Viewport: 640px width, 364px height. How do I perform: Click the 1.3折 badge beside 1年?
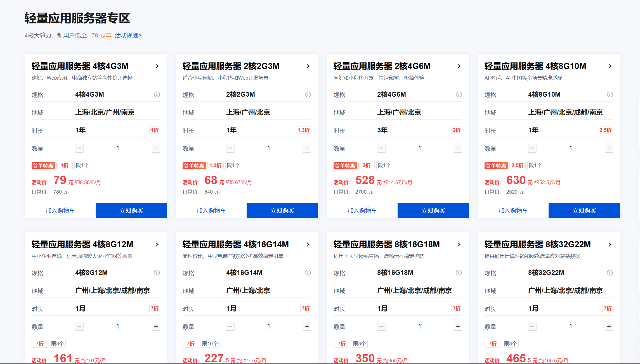click(x=304, y=130)
